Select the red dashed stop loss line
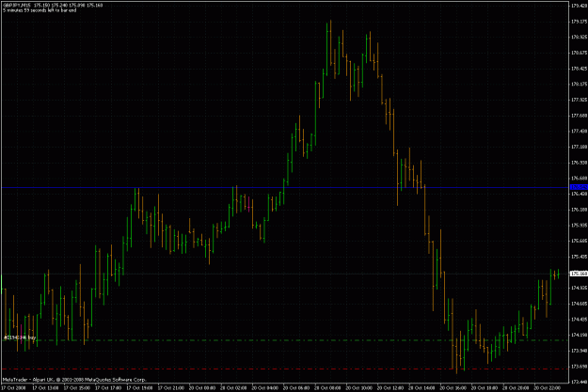The width and height of the screenshot is (588, 392). click(x=285, y=369)
